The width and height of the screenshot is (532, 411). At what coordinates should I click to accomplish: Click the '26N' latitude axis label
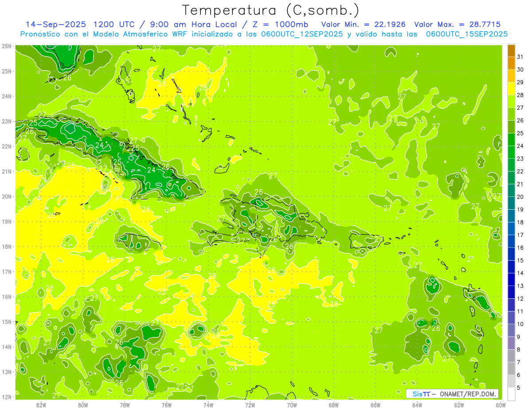click(x=6, y=46)
